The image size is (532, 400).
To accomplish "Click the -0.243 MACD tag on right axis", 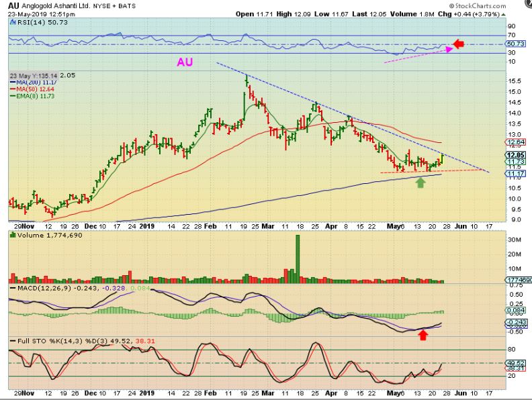I will tap(516, 322).
